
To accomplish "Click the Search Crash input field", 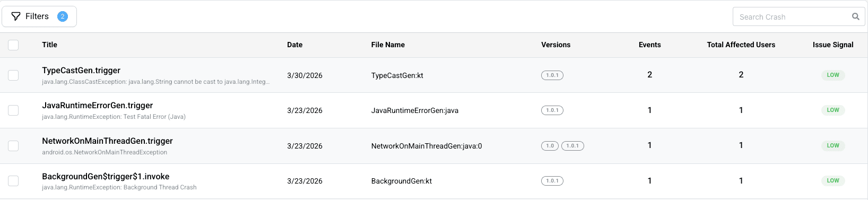I will tap(798, 16).
